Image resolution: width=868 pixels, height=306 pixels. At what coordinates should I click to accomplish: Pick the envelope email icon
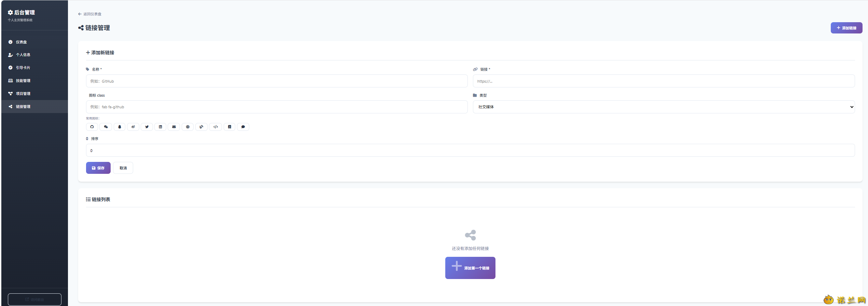click(174, 127)
